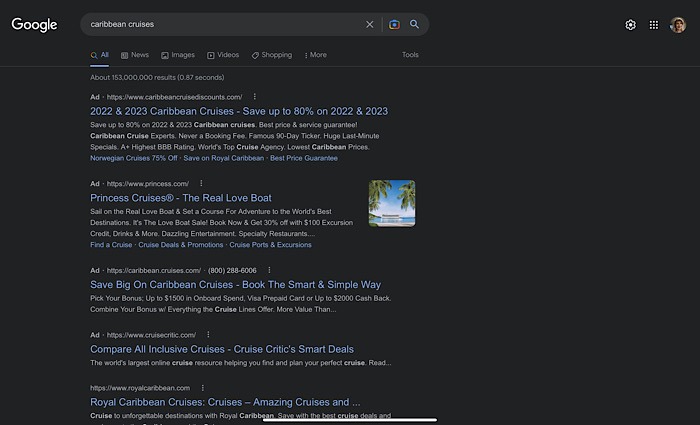This screenshot has width=700, height=425.
Task: Click the https://www.royalcaribbean.com URL text
Action: [x=140, y=388]
